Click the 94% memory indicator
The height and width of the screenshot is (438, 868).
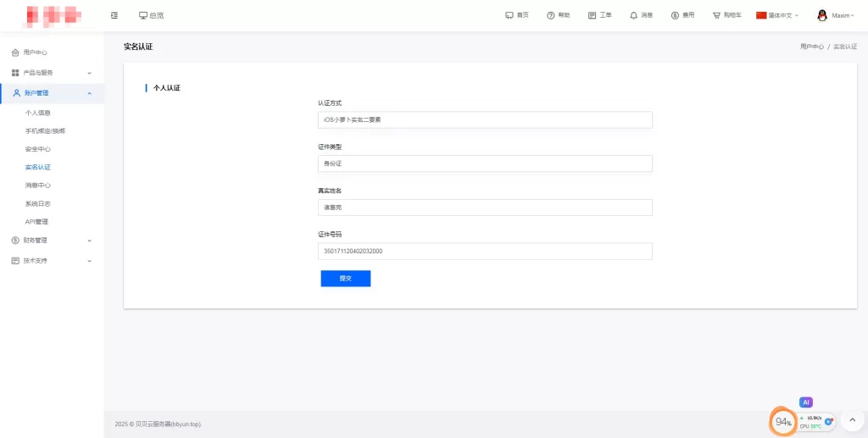click(783, 423)
